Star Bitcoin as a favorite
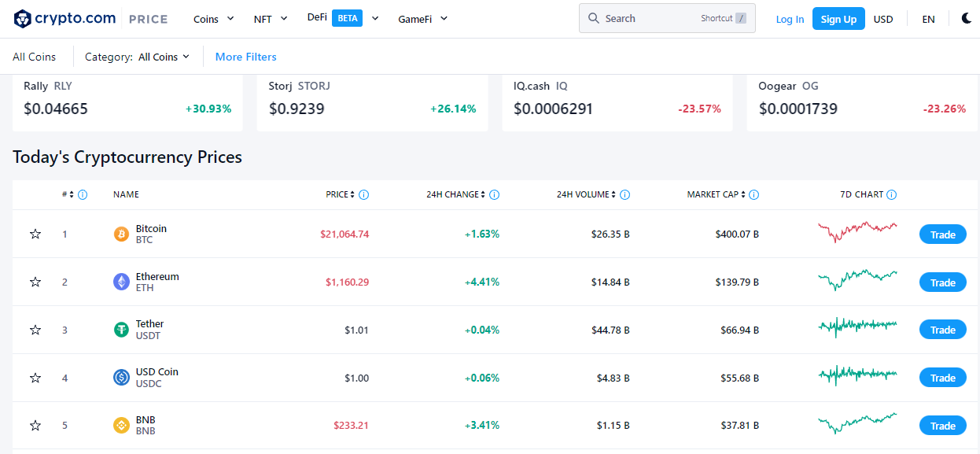This screenshot has width=980, height=454. 35,234
